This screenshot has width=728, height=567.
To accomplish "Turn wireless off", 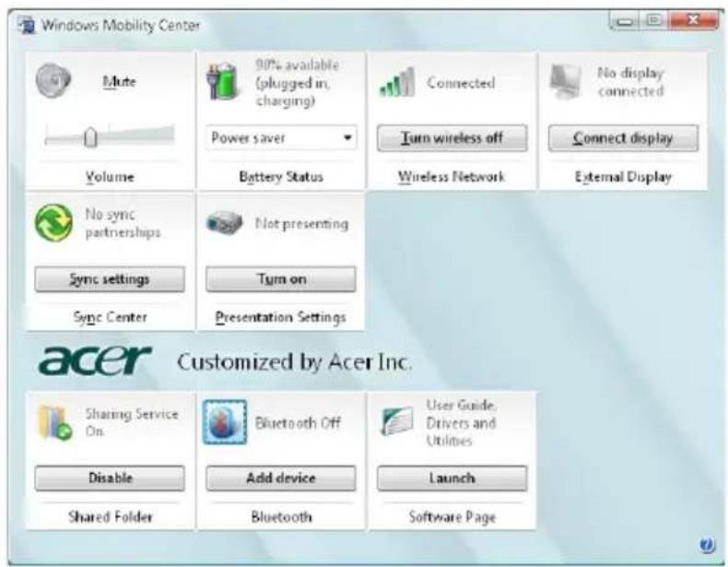I will click(452, 138).
